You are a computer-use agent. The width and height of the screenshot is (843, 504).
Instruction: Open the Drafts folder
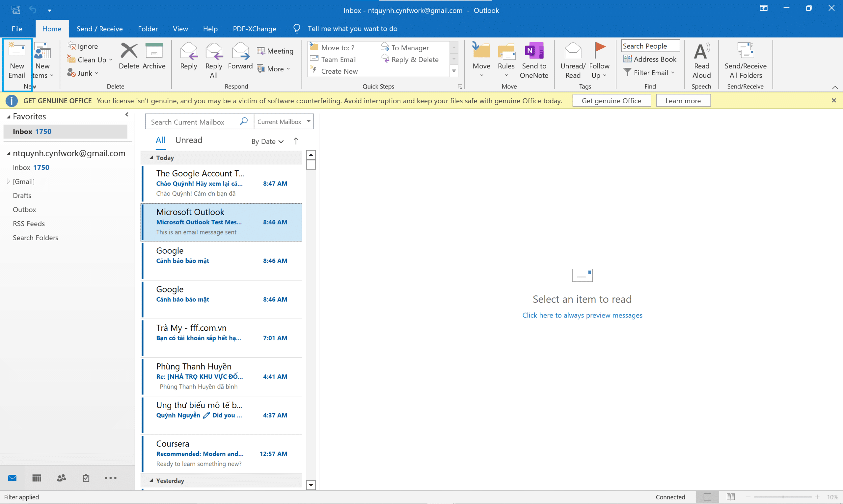tap(22, 196)
